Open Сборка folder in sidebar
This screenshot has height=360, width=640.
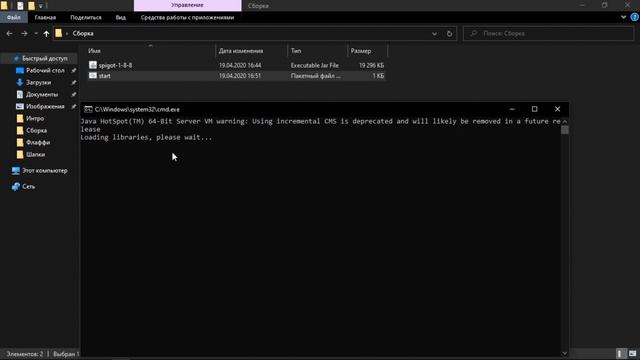(x=36, y=131)
